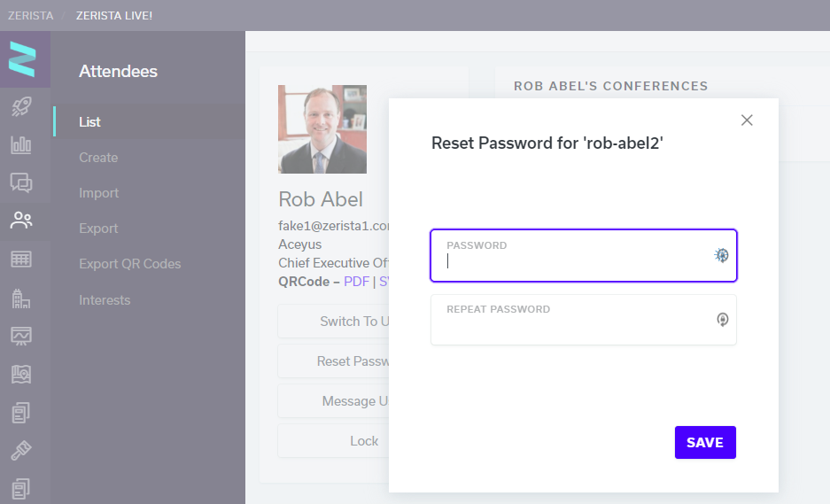Viewport: 830px width, 504px height.
Task: Open the map location icon
Action: click(21, 375)
